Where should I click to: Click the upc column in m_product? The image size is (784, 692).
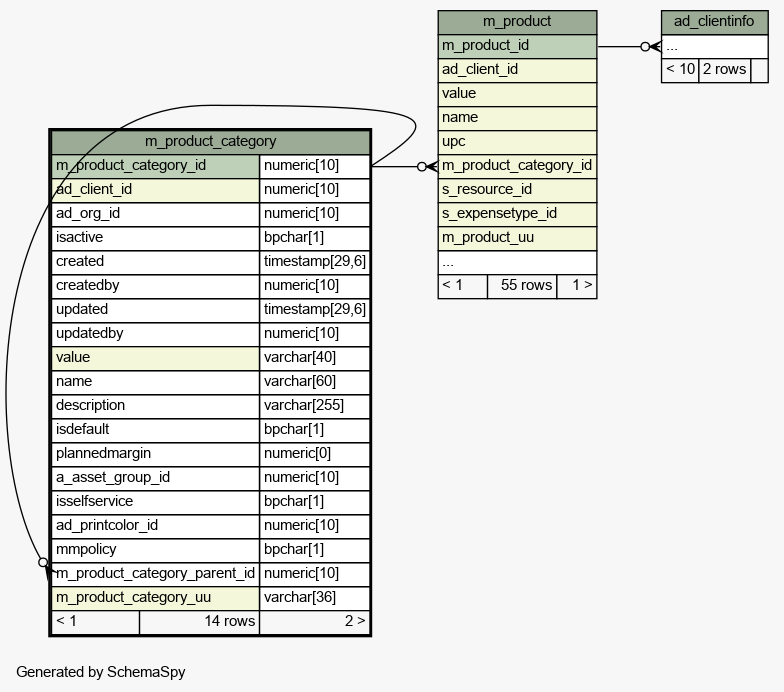click(517, 141)
